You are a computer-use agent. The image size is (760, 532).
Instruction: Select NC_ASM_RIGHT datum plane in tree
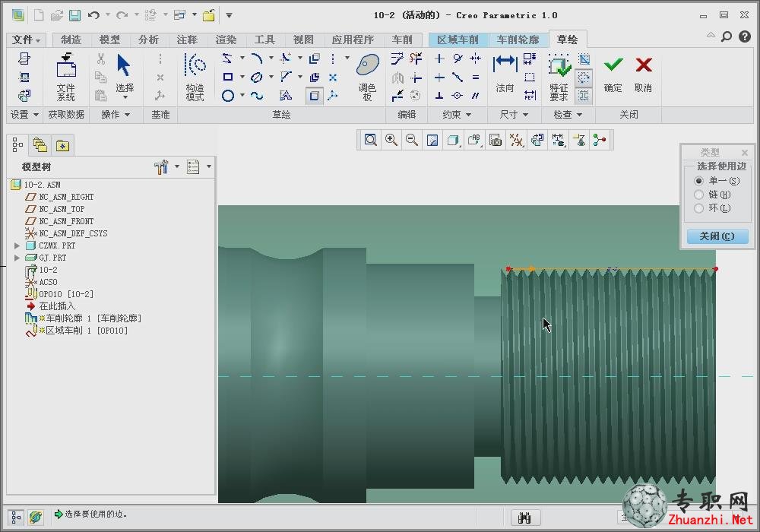tap(59, 197)
